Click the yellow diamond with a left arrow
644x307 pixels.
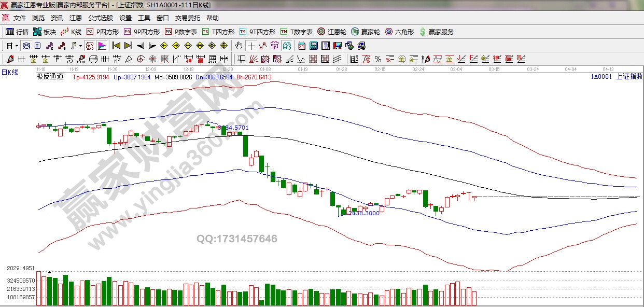pyautogui.click(x=164, y=45)
